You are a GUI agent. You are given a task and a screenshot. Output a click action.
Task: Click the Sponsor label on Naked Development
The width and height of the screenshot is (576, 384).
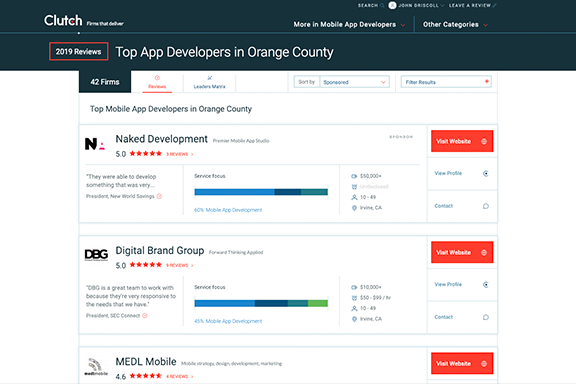pos(401,137)
